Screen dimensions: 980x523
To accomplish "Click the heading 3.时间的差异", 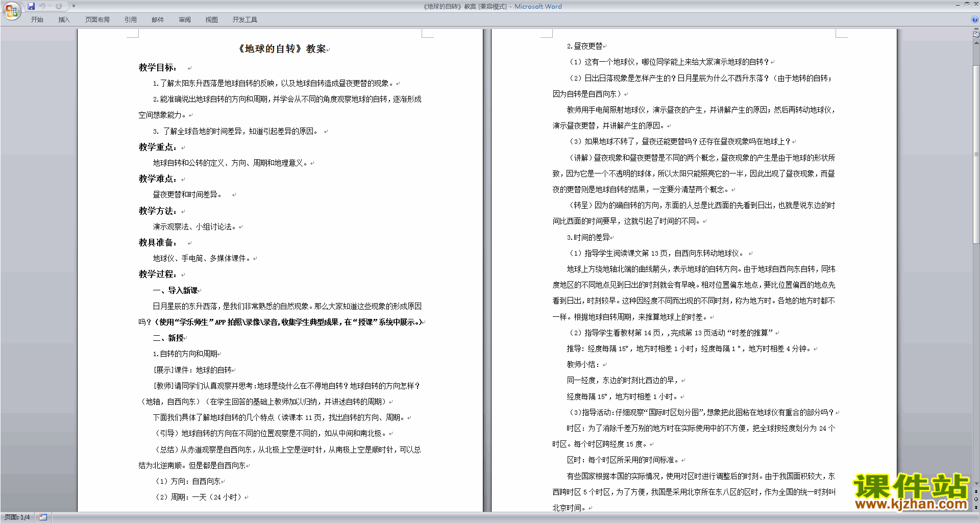I will [588, 237].
